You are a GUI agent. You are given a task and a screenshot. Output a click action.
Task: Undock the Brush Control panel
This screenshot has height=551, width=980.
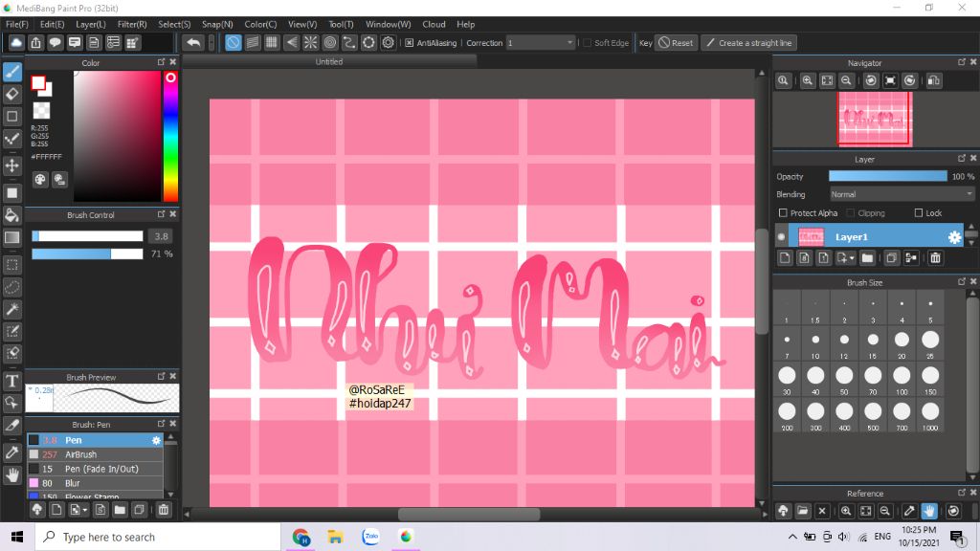click(161, 214)
